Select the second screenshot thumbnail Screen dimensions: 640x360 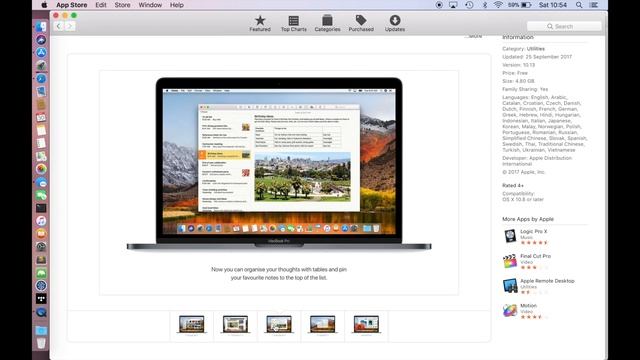[235, 324]
